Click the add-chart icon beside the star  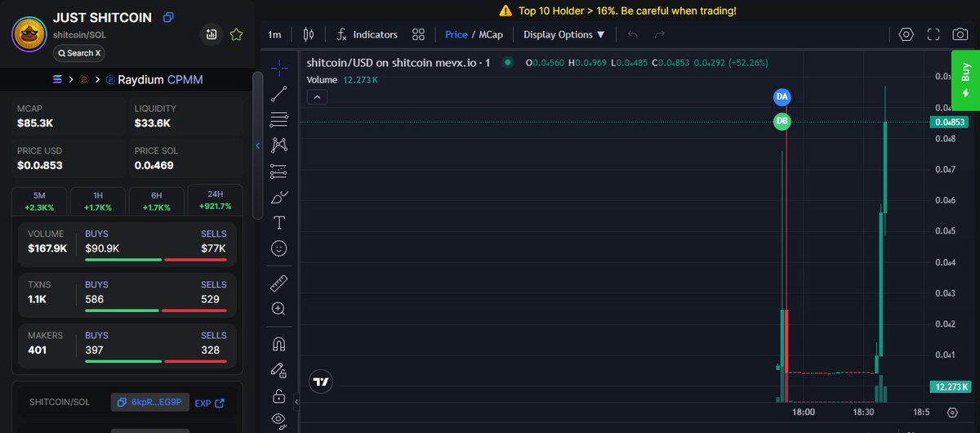[x=212, y=34]
